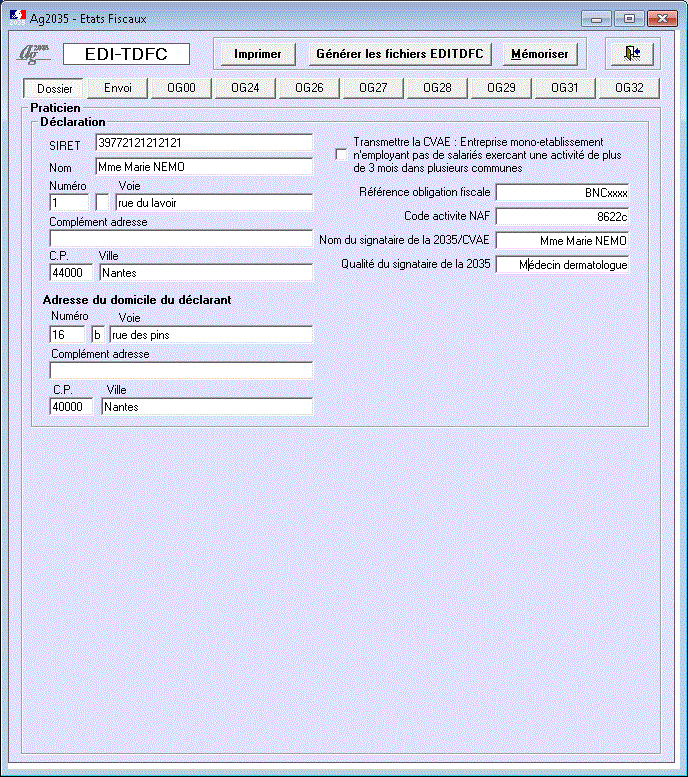Viewport: 688px width, 777px height.
Task: Click the Référence obligation fiscale field
Action: click(563, 191)
